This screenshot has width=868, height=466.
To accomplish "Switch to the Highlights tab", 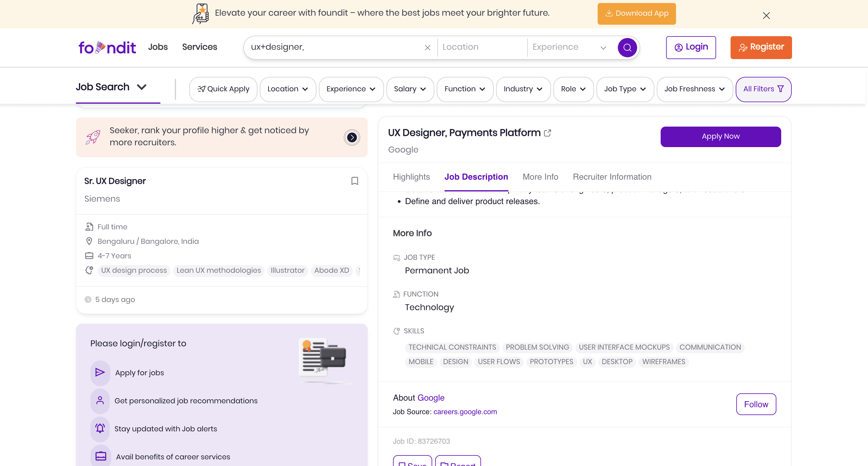I will click(411, 177).
